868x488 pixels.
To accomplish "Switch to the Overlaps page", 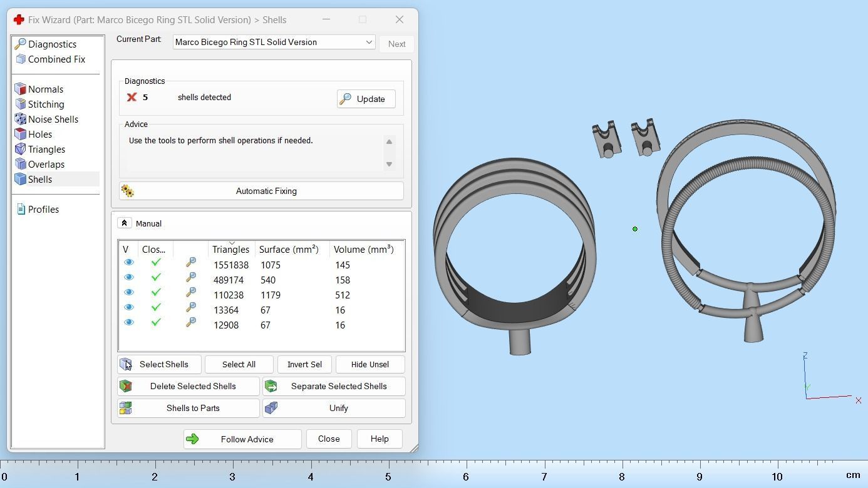I will (46, 164).
